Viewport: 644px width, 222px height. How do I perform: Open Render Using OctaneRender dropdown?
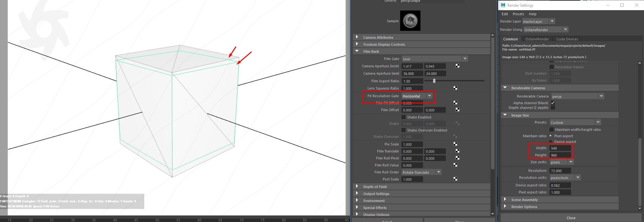pyautogui.click(x=546, y=30)
